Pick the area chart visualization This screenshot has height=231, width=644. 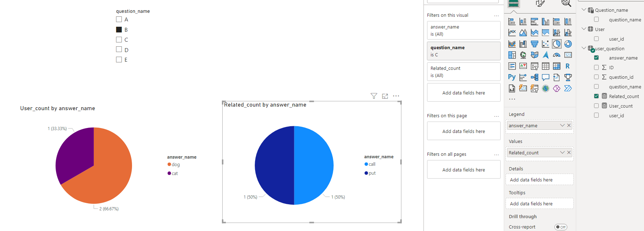pos(523,33)
